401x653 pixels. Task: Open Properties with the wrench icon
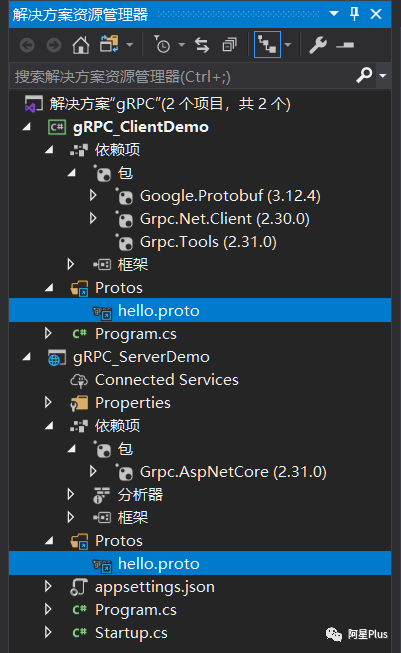tap(318, 45)
